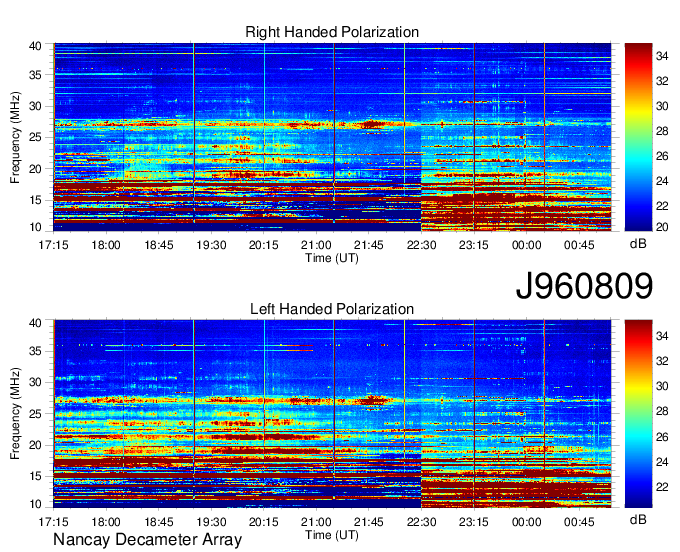Click 17:15 time tick under Right Handed plot
Screen dimensions: 680x552
[x=53, y=245]
